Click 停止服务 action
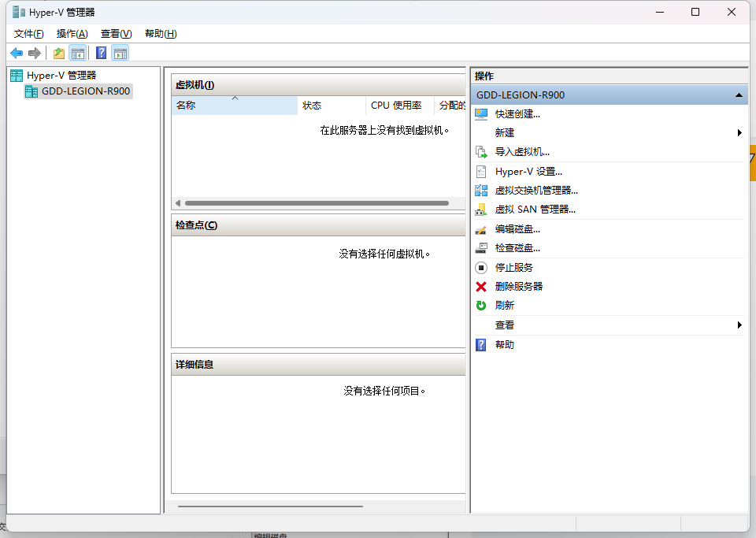Image resolution: width=756 pixels, height=538 pixels. (x=514, y=268)
